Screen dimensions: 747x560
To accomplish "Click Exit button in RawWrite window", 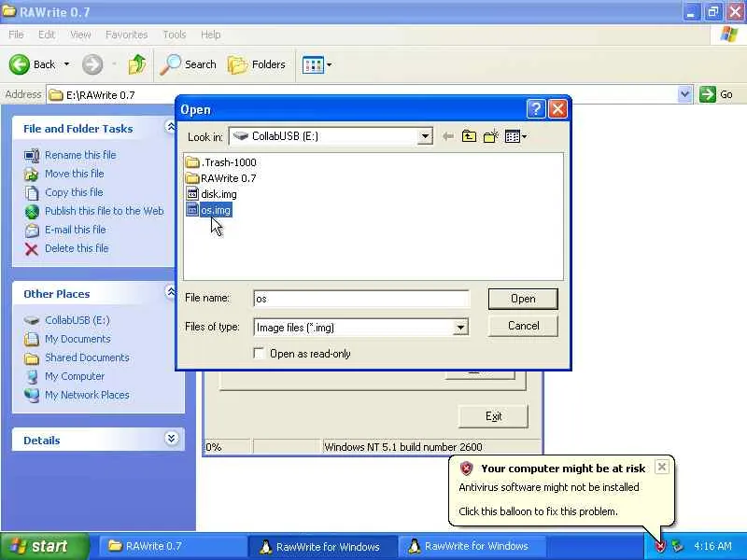I will tap(493, 416).
